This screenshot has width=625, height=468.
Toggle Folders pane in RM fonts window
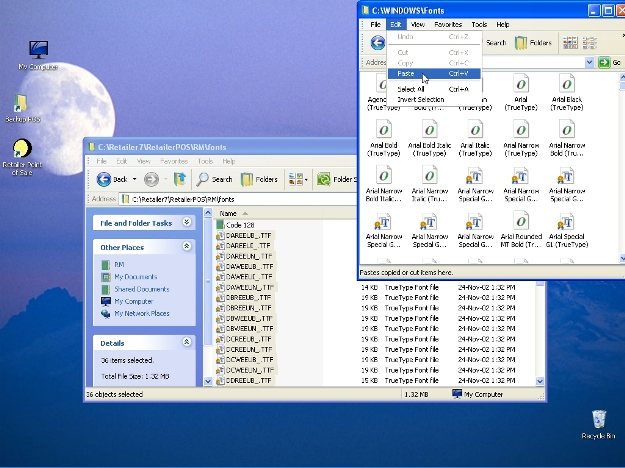[259, 179]
